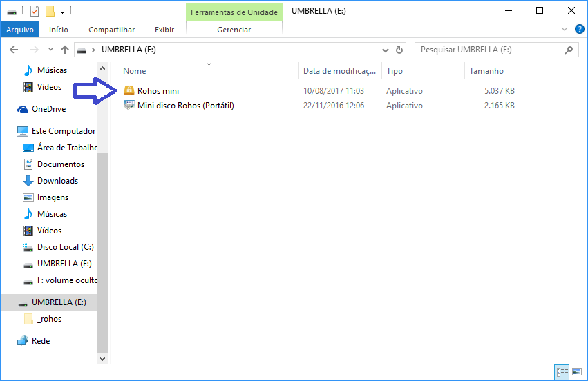The height and width of the screenshot is (381, 588).
Task: Open F: volume oculto drive
Action: click(59, 280)
